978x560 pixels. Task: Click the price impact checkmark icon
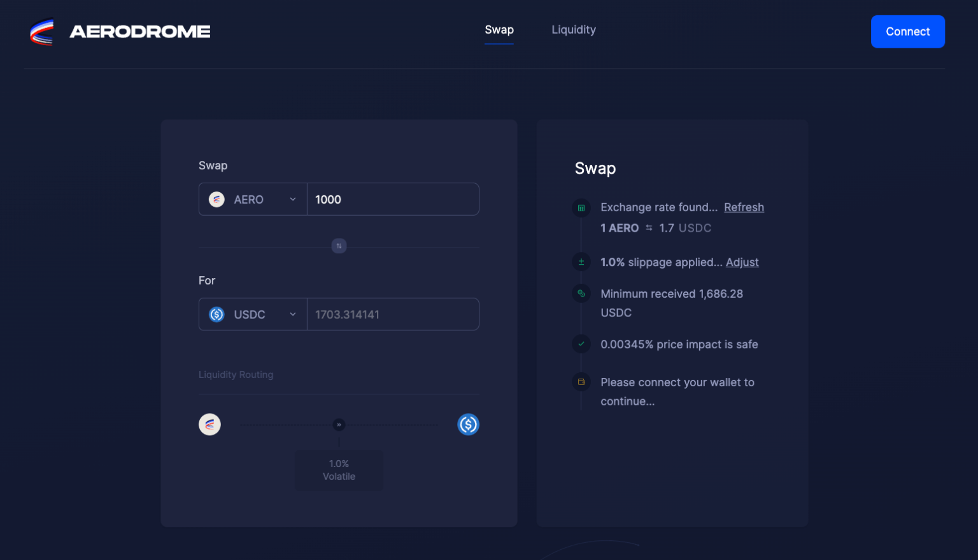pyautogui.click(x=581, y=344)
